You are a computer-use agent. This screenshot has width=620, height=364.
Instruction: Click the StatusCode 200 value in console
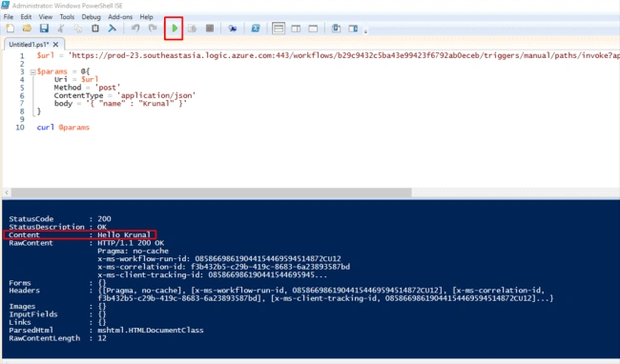[x=104, y=219]
